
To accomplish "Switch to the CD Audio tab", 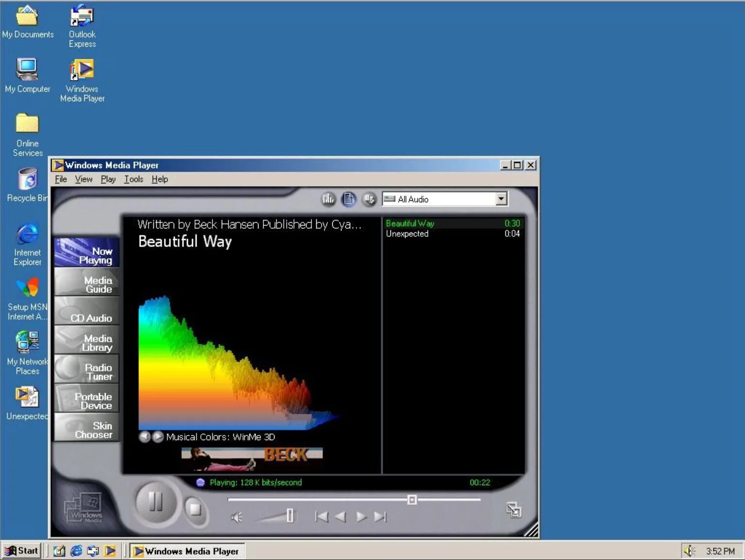I will tap(87, 311).
